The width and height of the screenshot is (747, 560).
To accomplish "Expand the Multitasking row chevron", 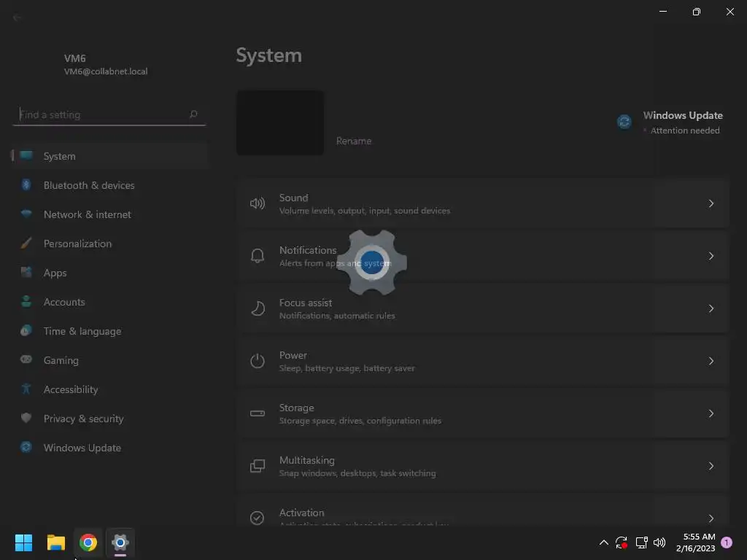I will 711,466.
